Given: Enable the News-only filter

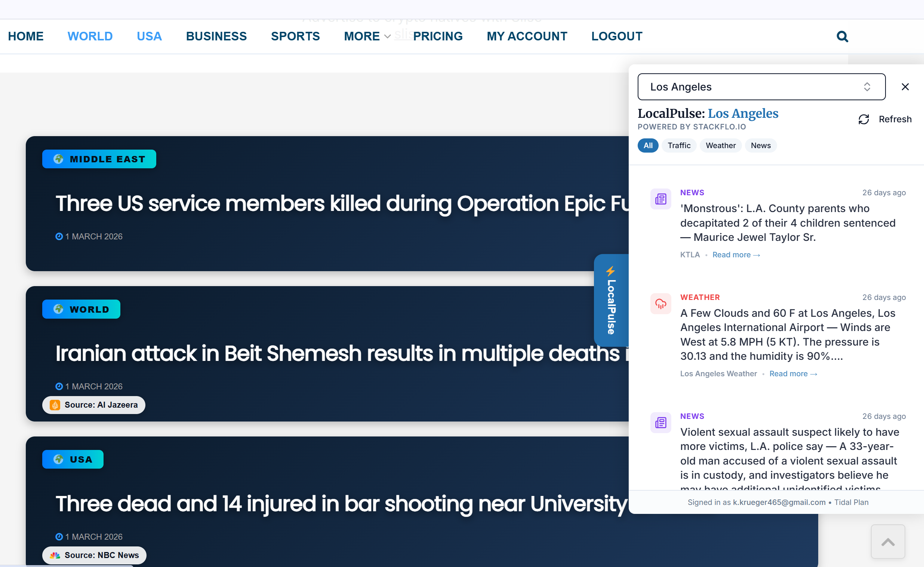Looking at the screenshot, I should [761, 145].
